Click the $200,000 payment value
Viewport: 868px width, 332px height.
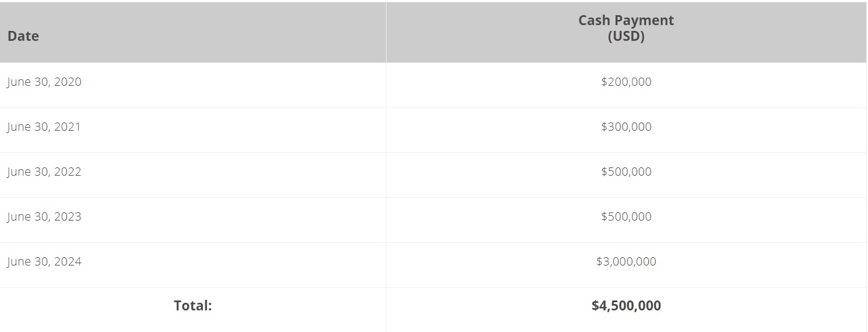click(626, 82)
